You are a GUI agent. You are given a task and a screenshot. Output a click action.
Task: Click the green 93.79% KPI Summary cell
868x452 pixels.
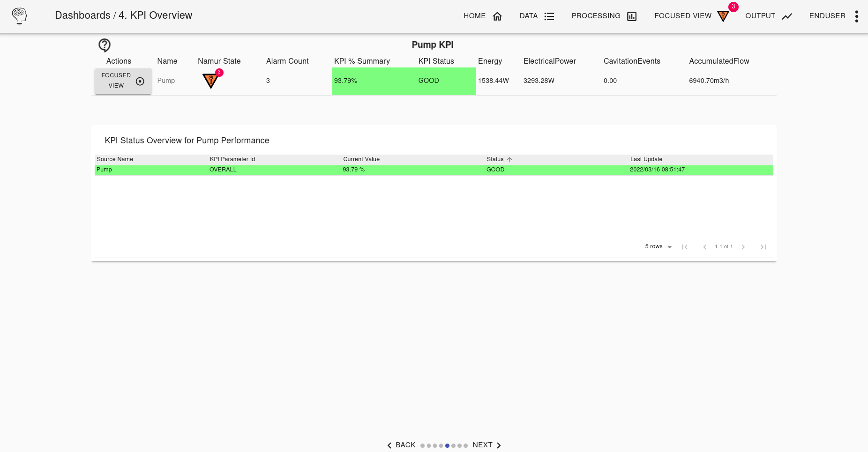(x=374, y=81)
